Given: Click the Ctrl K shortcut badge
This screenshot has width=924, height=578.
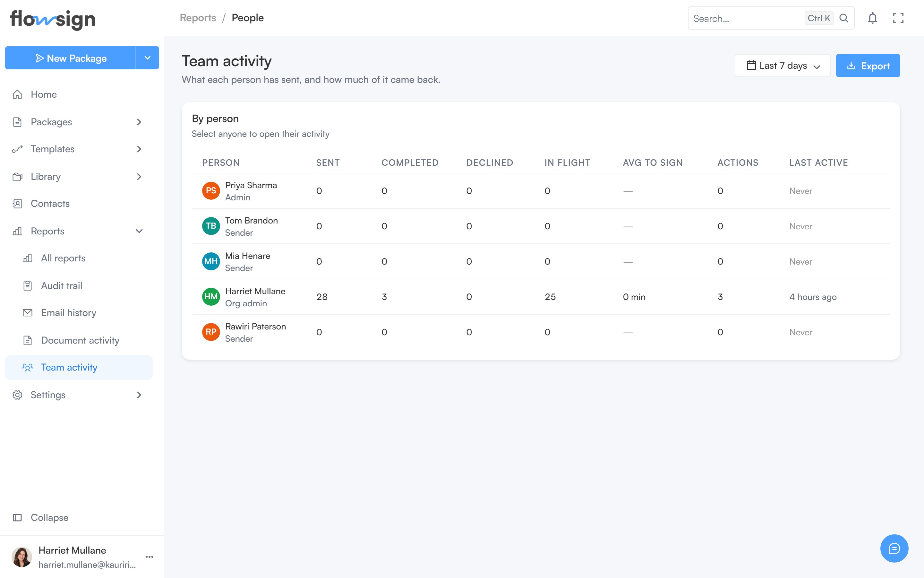Looking at the screenshot, I should pyautogui.click(x=819, y=18).
